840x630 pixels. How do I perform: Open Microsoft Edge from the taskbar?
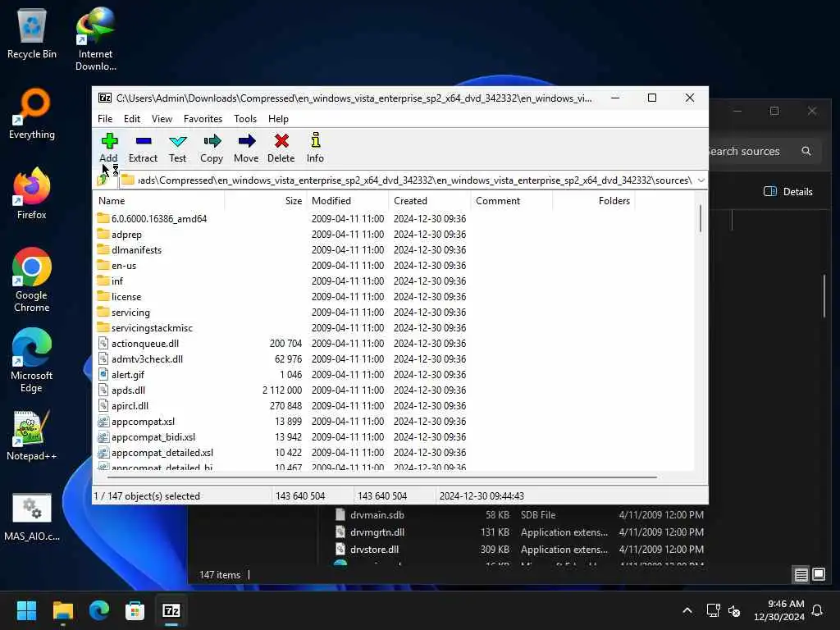point(99,610)
